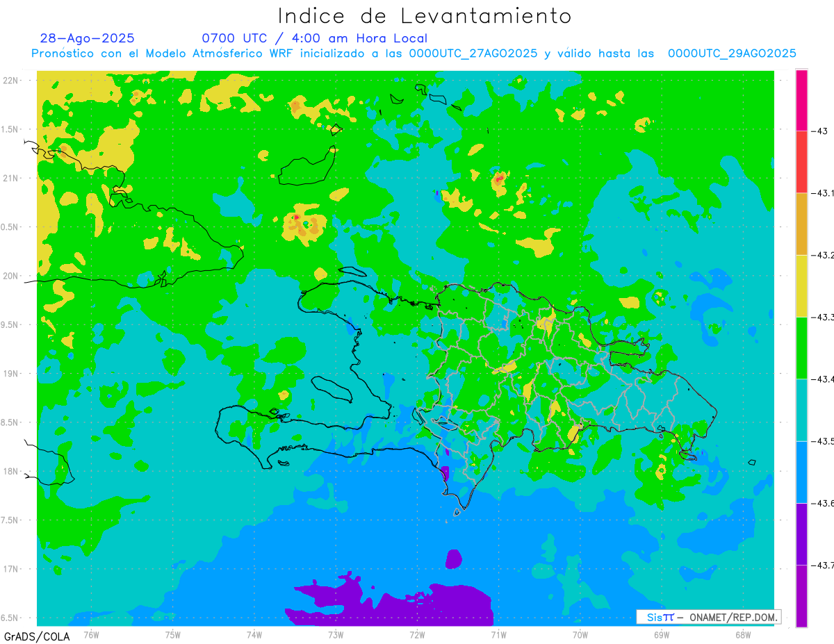The height and width of the screenshot is (644, 834).
Task: Click the '-43.1' colorbar value
Action: [823, 193]
